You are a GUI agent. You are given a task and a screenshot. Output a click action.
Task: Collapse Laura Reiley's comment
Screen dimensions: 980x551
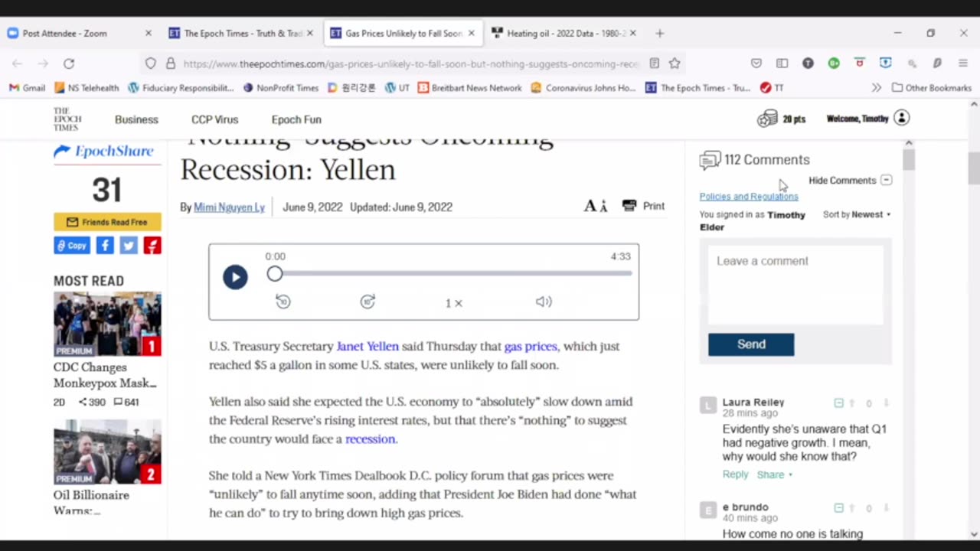[x=838, y=403]
